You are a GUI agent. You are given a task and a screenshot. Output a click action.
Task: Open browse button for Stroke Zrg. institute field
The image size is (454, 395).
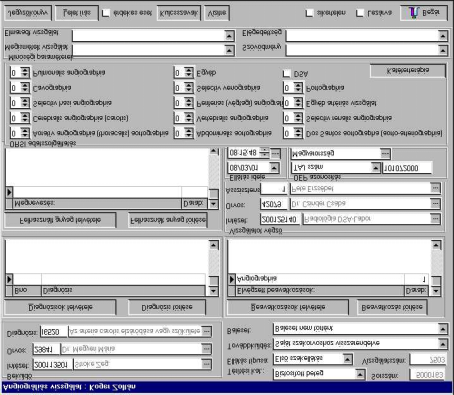pyautogui.click(x=206, y=364)
